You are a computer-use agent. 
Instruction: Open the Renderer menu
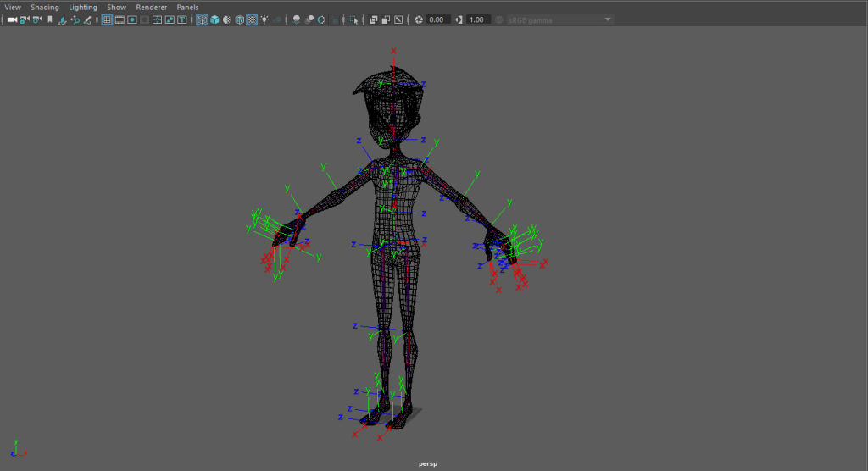pyautogui.click(x=152, y=7)
